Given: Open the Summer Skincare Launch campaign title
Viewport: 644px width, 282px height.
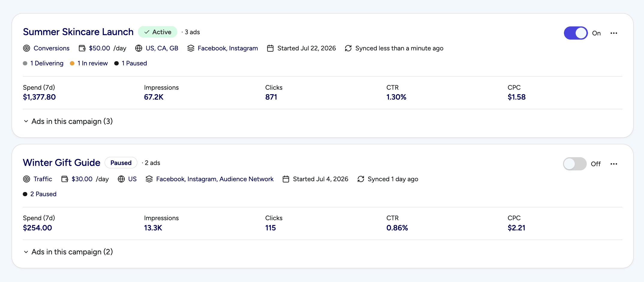Looking at the screenshot, I should point(78,32).
